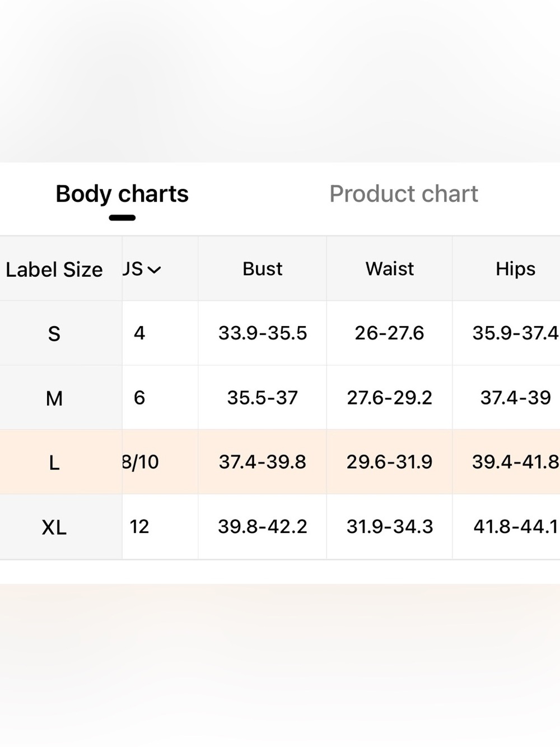Switch to the Body charts tab
This screenshot has width=560, height=747.
coord(122,194)
